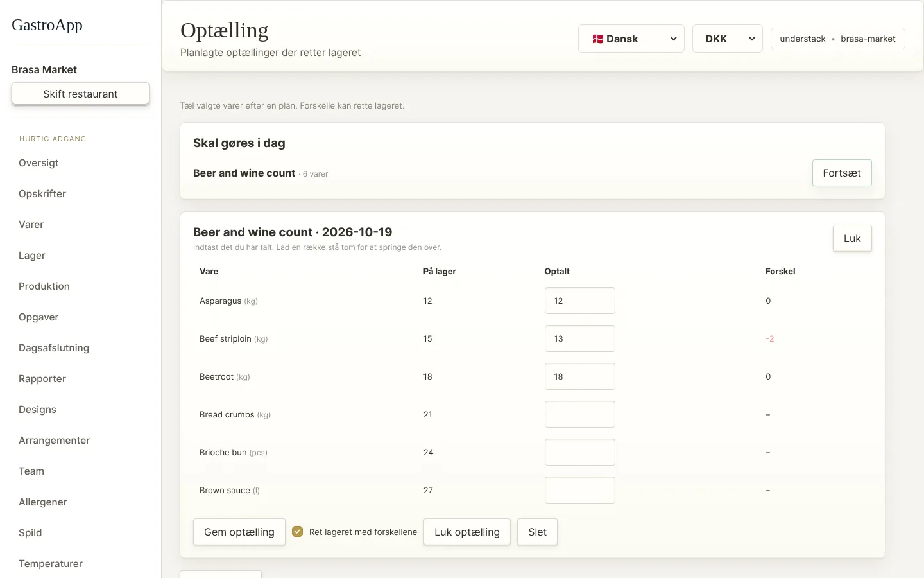Click the Luk optælling button
This screenshot has height=578, width=924.
[x=467, y=532]
